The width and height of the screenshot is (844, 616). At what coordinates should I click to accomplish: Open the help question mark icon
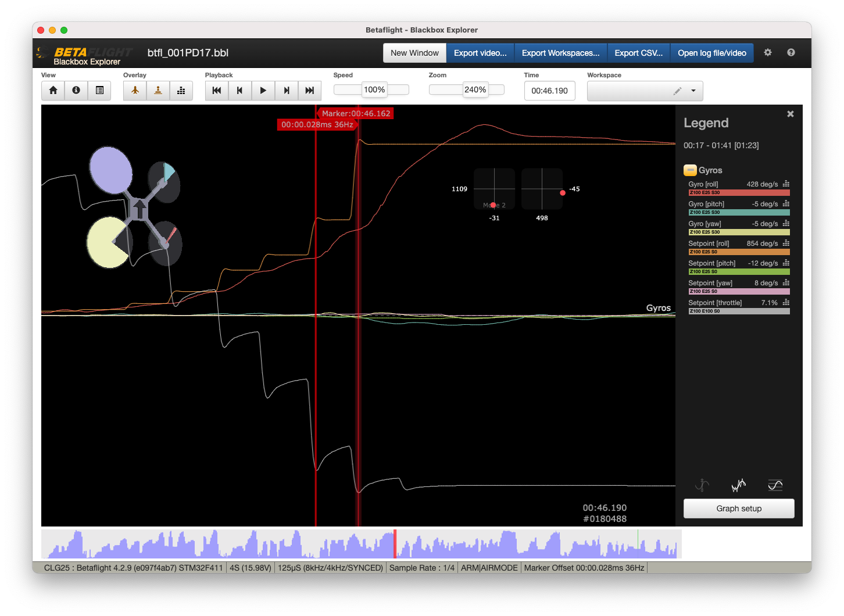tap(791, 52)
